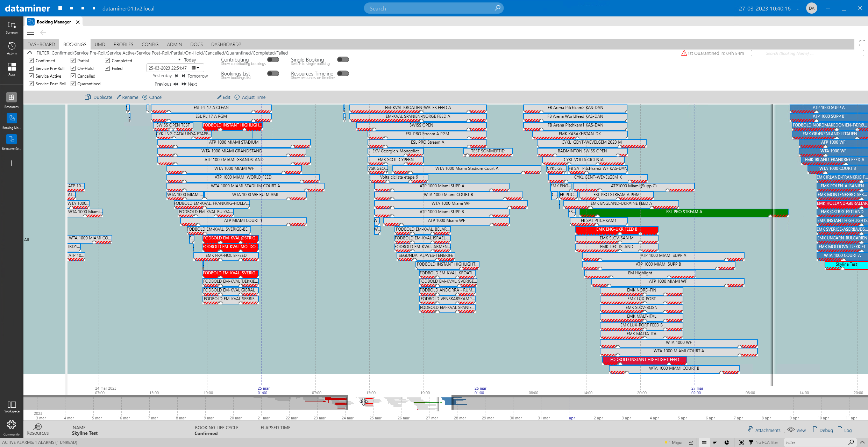Jump timeline to Yesterday
This screenshot has width=868, height=447.
tap(165, 76)
